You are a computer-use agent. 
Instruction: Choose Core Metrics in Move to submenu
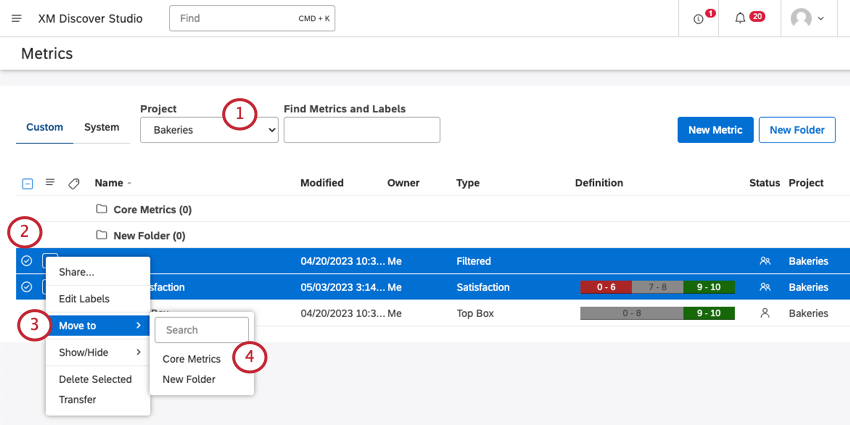pos(191,359)
